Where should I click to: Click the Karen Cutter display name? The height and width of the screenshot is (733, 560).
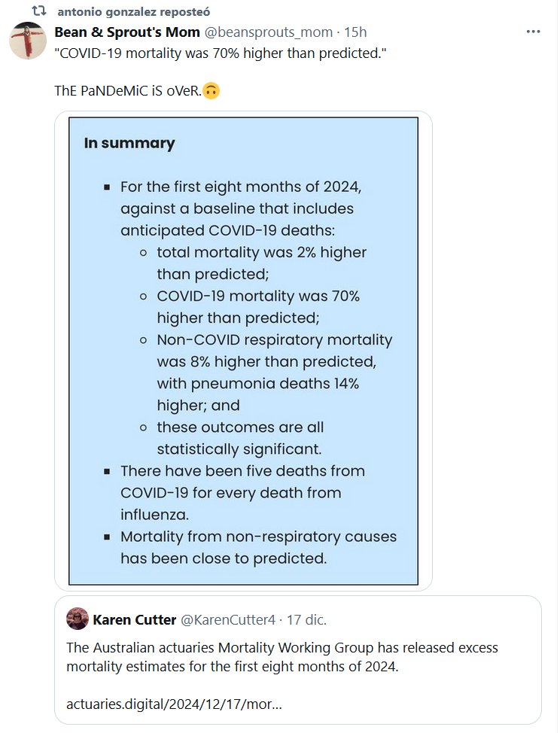pos(133,619)
